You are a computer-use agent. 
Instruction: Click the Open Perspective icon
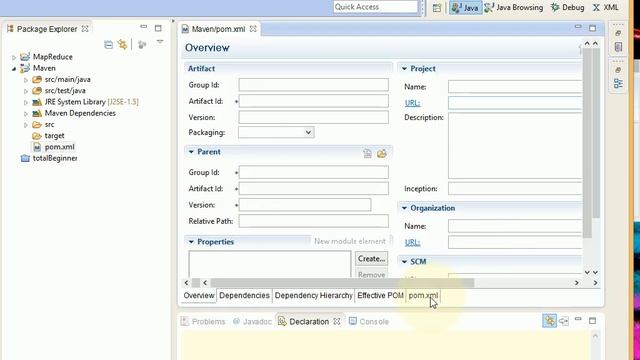click(437, 8)
